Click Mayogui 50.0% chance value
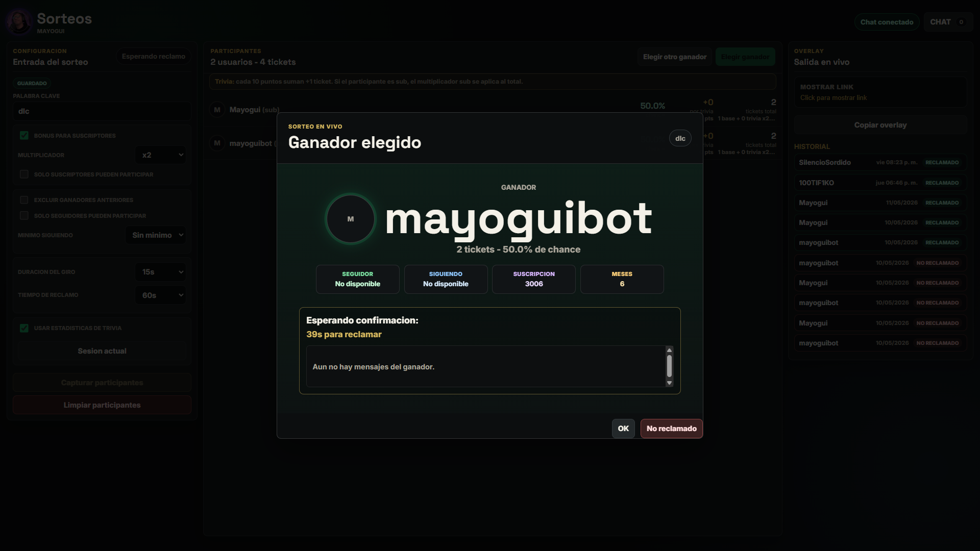This screenshot has width=980, height=551. coord(653,106)
